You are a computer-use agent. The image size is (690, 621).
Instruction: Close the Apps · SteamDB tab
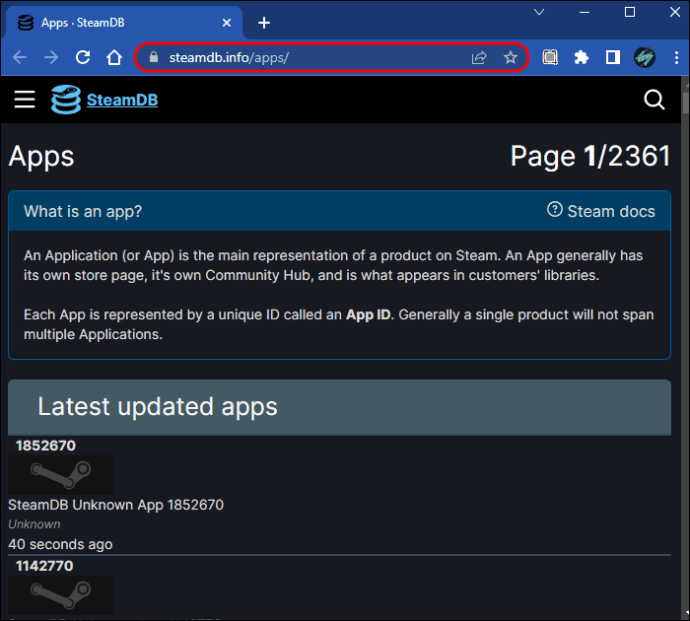pos(227,23)
